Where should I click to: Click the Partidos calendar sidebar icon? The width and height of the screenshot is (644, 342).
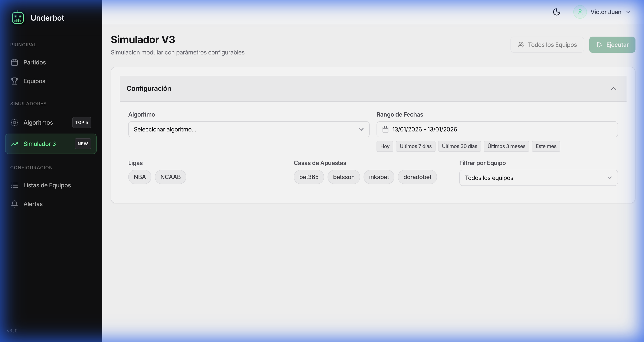[x=14, y=62]
